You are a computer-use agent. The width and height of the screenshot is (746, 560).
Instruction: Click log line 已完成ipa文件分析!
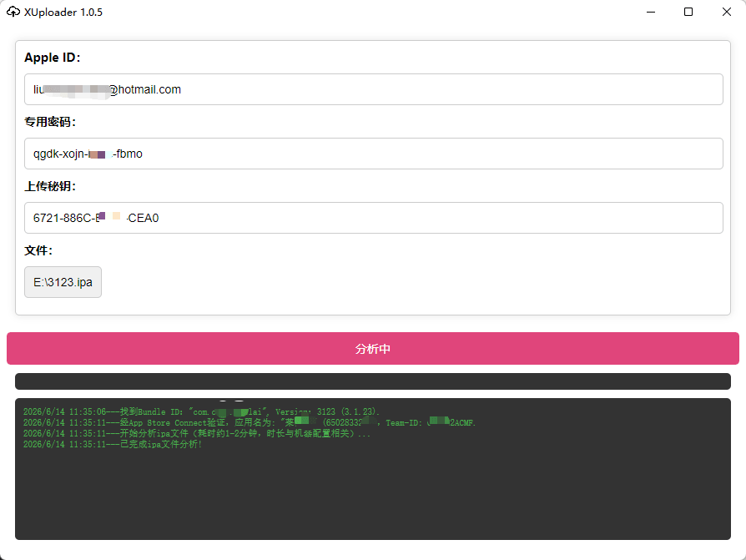[113, 444]
